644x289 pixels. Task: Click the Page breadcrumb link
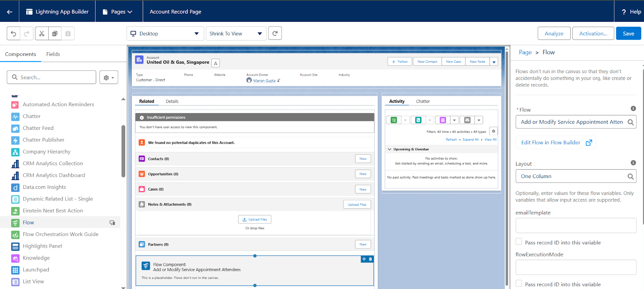[x=525, y=52]
